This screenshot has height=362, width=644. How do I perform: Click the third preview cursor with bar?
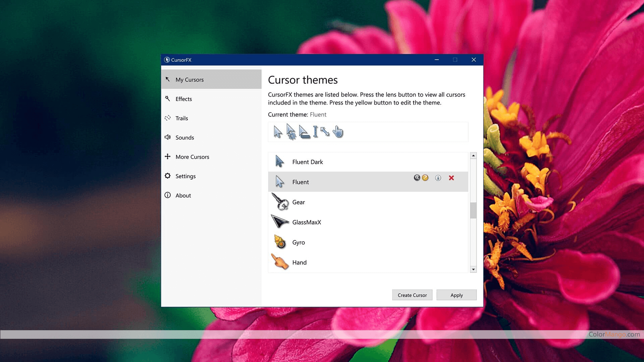tap(304, 132)
